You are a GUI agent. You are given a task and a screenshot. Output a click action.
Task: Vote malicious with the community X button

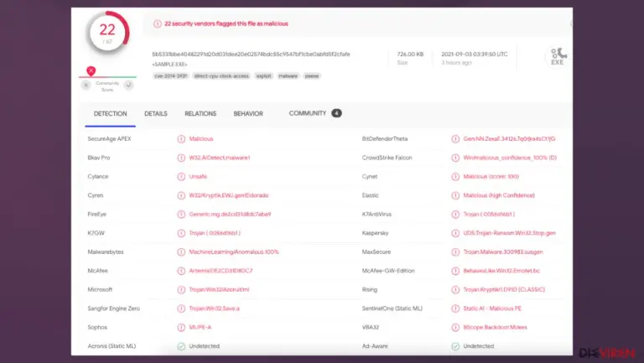click(x=86, y=86)
